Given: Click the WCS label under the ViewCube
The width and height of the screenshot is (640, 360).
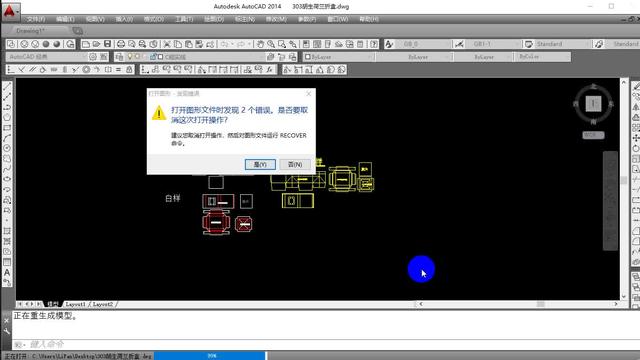Looking at the screenshot, I should [593, 135].
